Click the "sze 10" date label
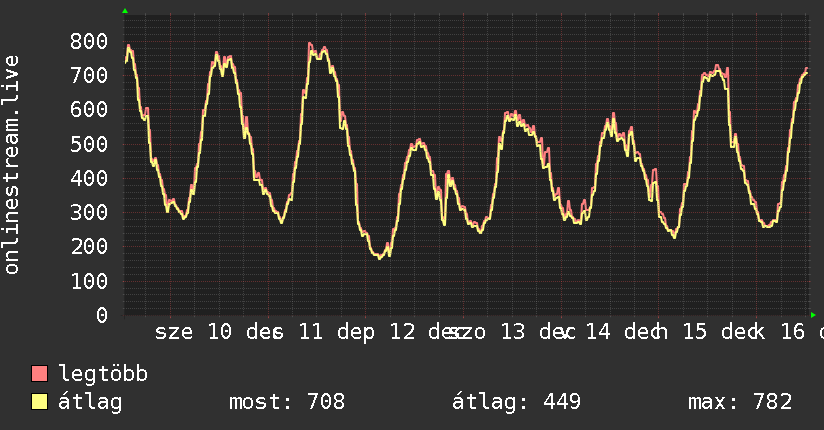The height and width of the screenshot is (430, 824). (193, 332)
